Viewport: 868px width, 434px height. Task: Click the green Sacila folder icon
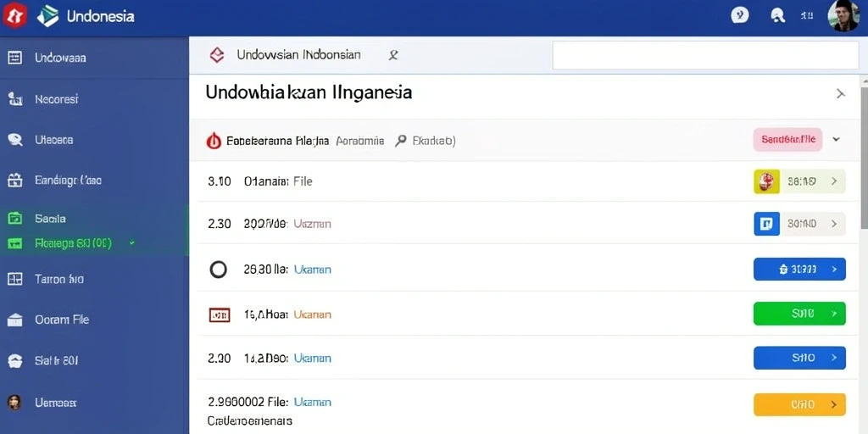click(15, 219)
